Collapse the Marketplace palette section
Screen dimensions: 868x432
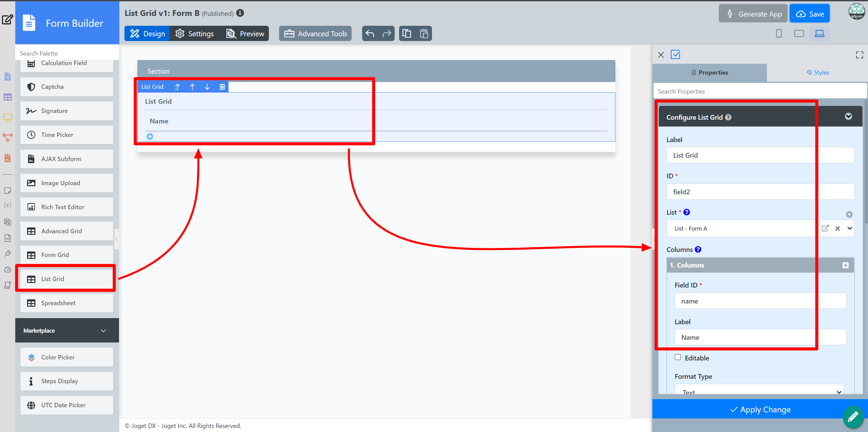pos(103,331)
